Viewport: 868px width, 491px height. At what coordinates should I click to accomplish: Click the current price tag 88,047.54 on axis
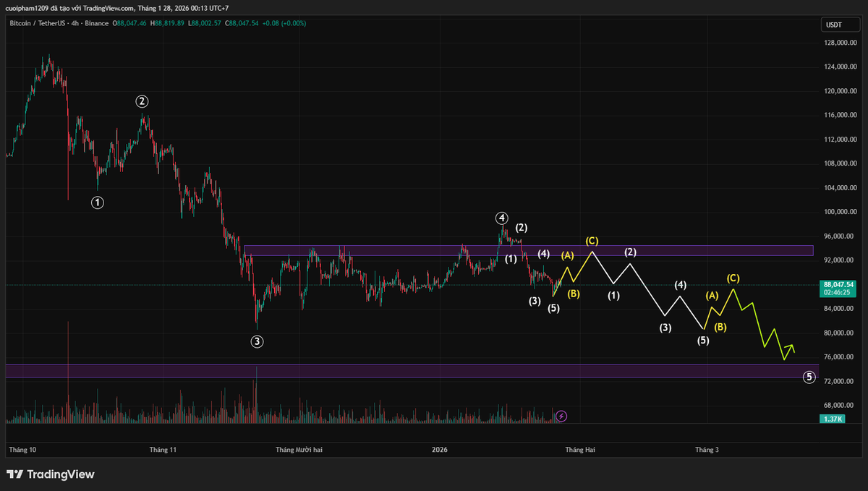(839, 285)
